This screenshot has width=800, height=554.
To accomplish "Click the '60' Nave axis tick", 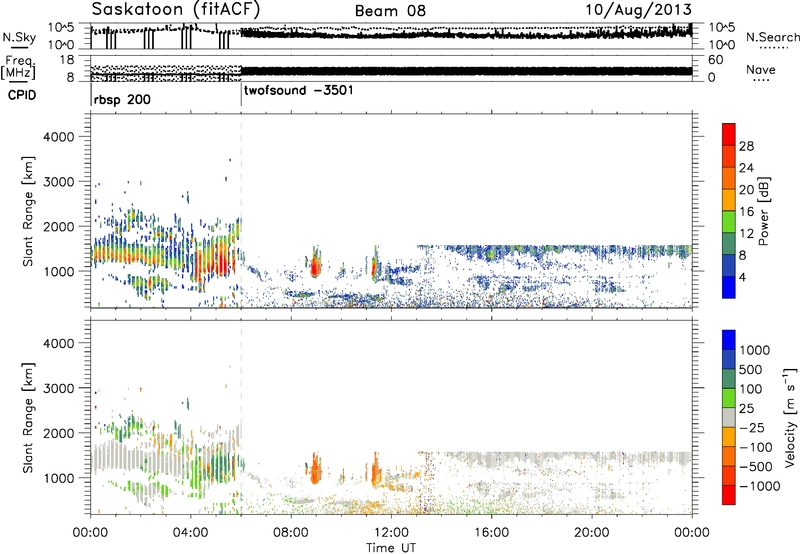I will pos(715,60).
